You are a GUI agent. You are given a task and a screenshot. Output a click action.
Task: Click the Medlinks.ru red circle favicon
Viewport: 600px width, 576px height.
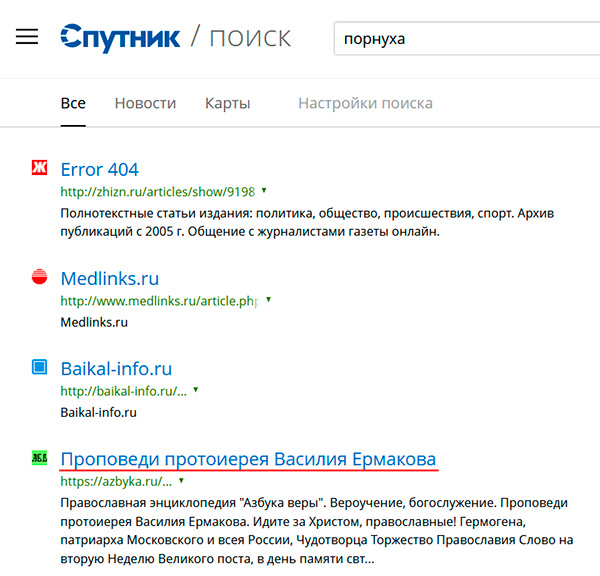click(x=40, y=277)
